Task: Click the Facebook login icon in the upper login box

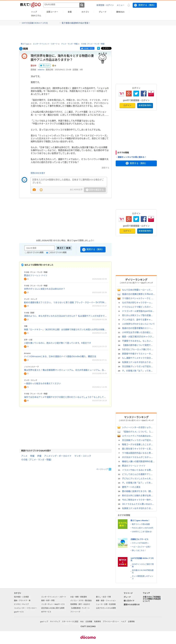Action: [x=144, y=94]
